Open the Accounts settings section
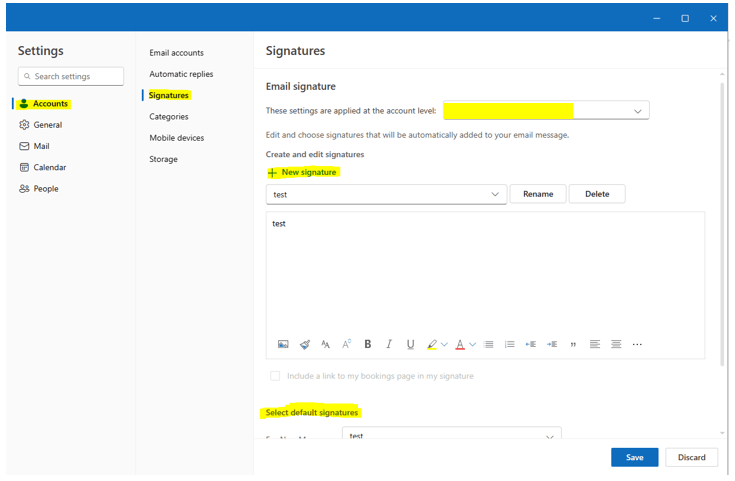 44,104
